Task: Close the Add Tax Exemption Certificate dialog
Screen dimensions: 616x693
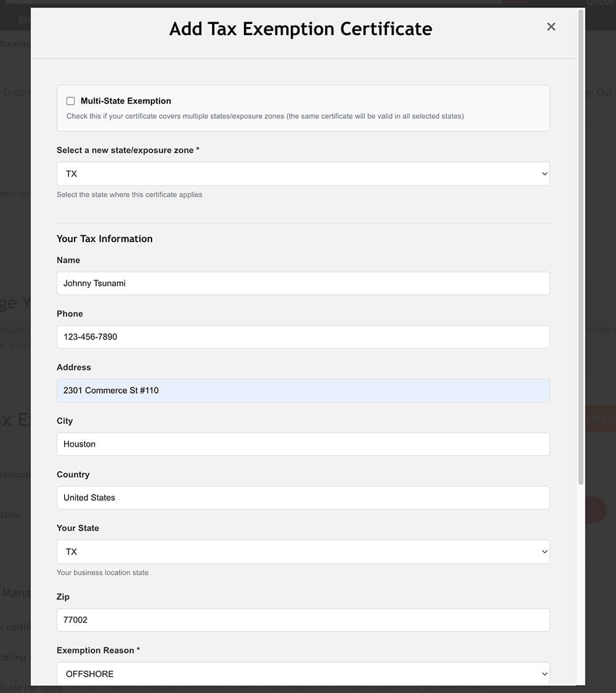Action: pyautogui.click(x=551, y=26)
